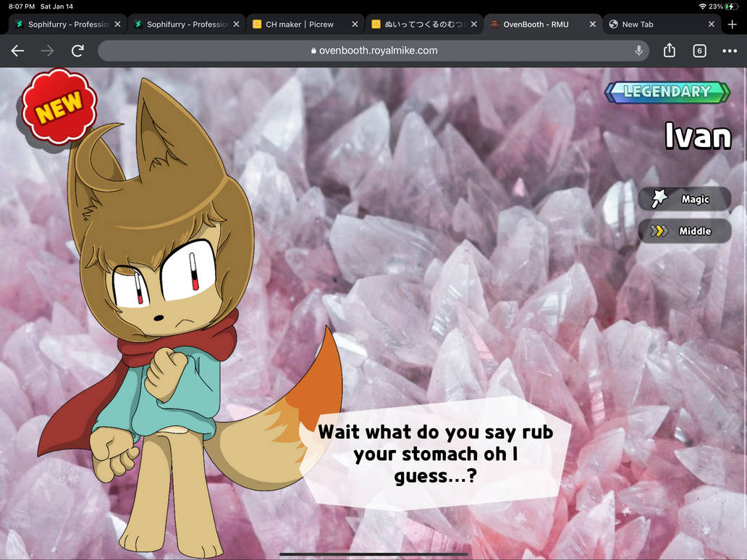747x560 pixels.
Task: Open the share sheet icon
Action: pos(670,50)
